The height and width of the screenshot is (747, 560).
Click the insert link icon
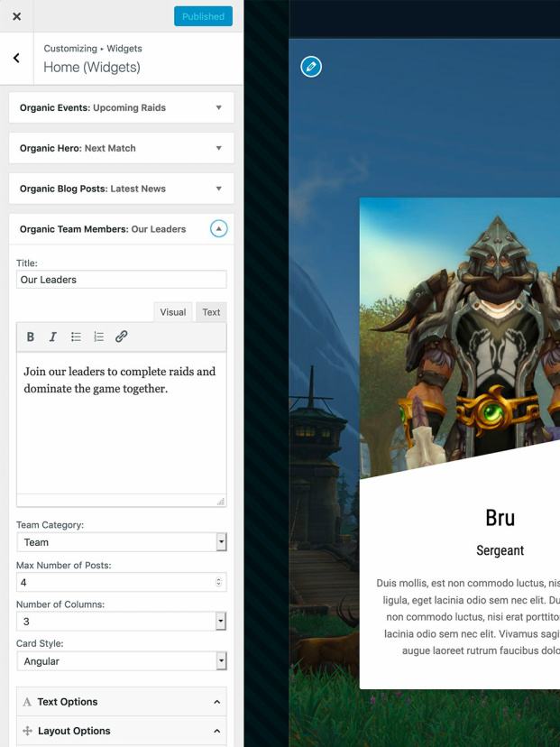point(122,337)
